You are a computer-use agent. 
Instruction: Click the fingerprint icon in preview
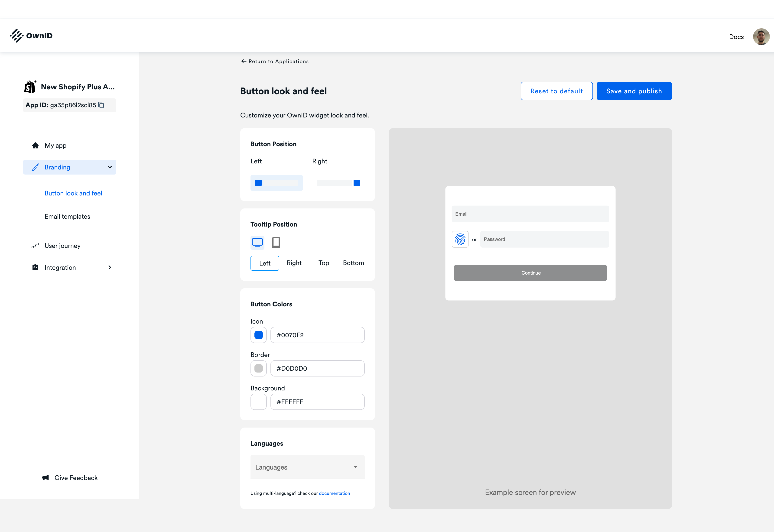[x=460, y=239]
